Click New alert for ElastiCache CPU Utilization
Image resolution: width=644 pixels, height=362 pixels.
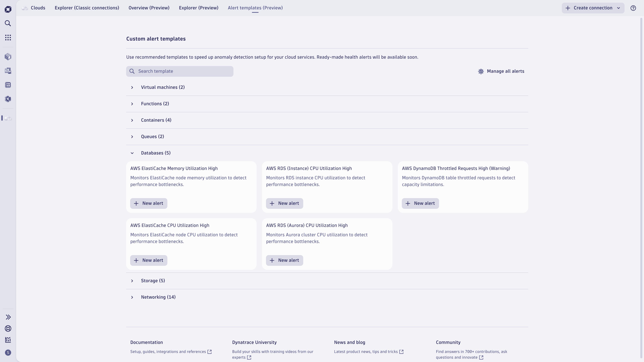[x=148, y=260]
